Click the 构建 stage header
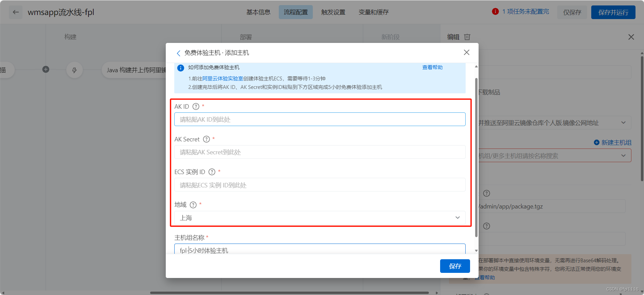The height and width of the screenshot is (295, 644). pos(70,37)
